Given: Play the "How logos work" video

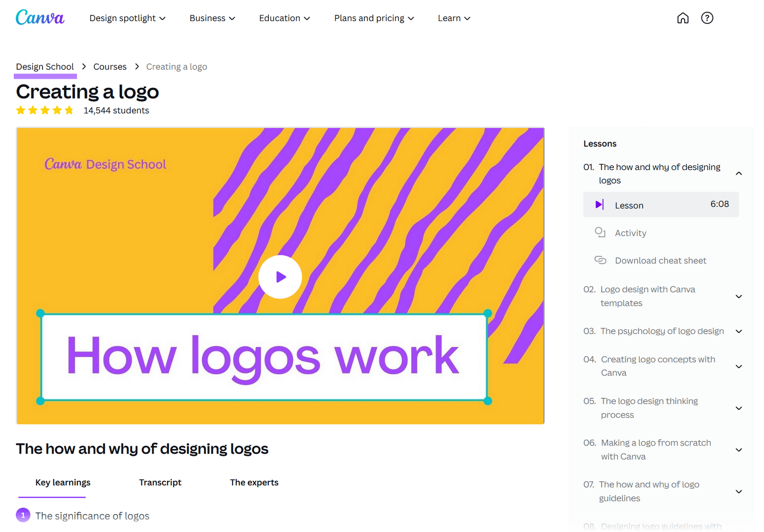Looking at the screenshot, I should click(280, 277).
